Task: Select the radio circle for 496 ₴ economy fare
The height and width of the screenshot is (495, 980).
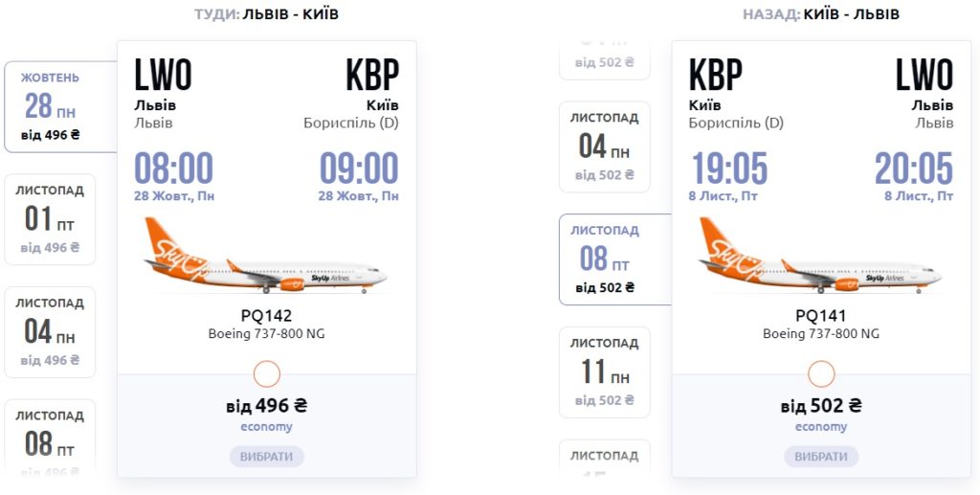Action: [267, 373]
